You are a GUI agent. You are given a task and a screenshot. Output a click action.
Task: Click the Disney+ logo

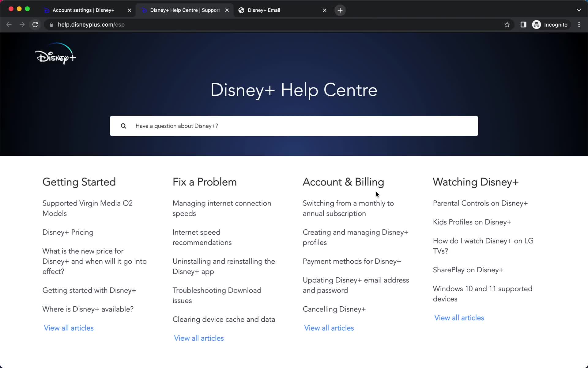(x=55, y=54)
